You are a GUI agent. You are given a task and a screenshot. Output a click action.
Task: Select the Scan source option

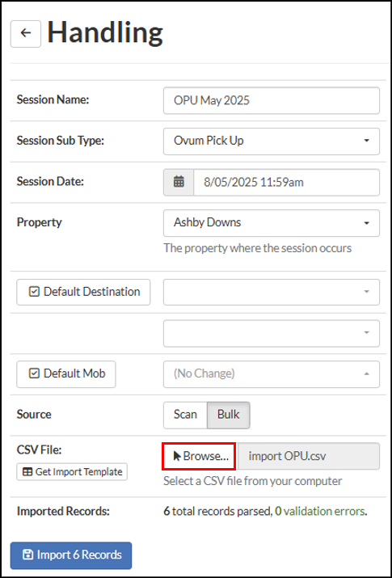[185, 415]
